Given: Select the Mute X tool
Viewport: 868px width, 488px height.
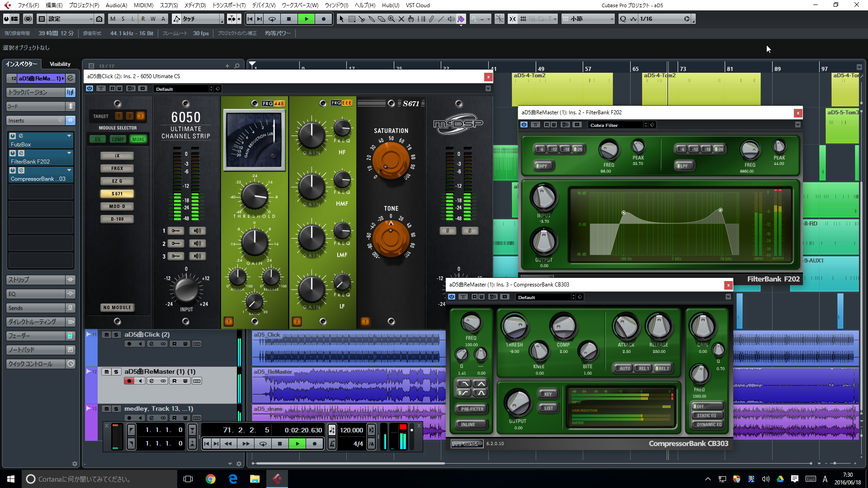Looking at the screenshot, I should (401, 19).
